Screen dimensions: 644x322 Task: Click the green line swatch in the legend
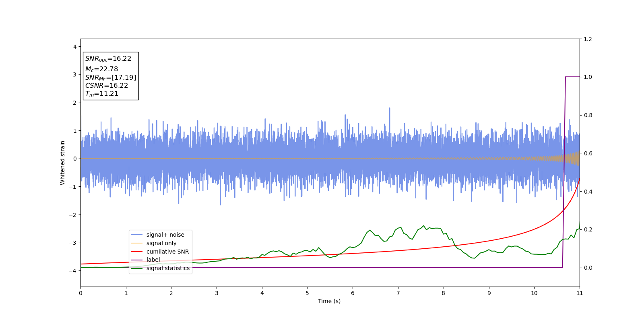pos(137,268)
